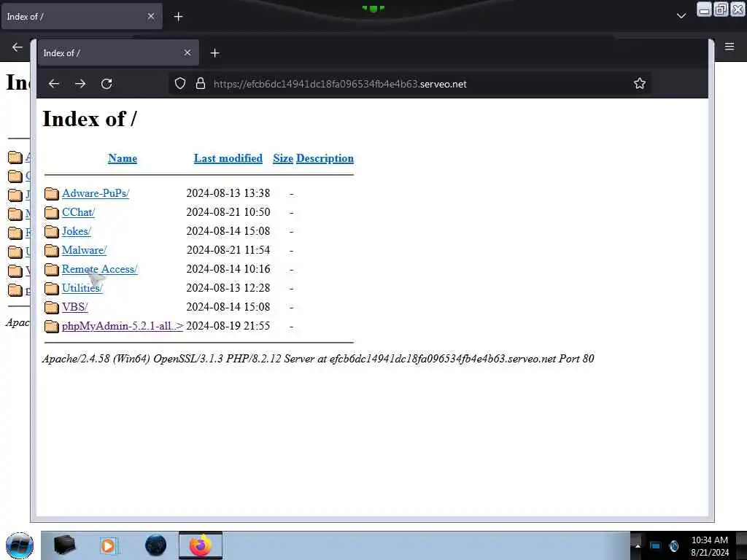Screen dimensions: 747x560
Task: Select the background window's Index of / tab
Action: tap(82, 17)
